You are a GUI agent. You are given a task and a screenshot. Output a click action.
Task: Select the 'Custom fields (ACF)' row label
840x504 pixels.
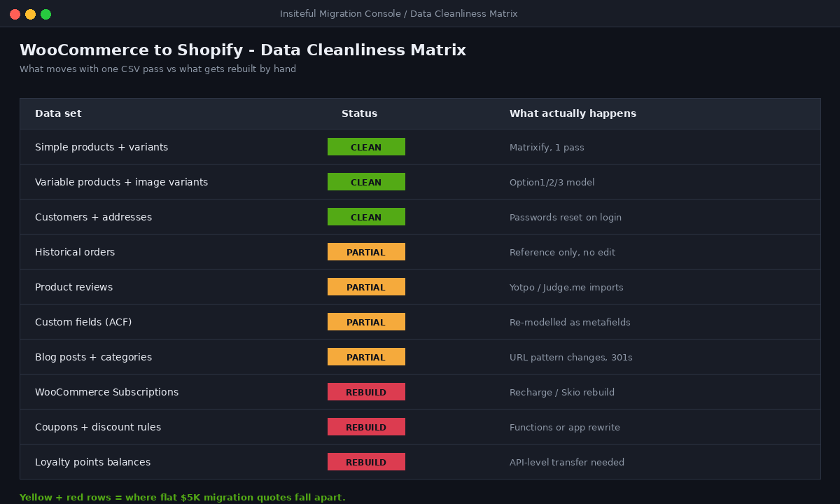(83, 322)
